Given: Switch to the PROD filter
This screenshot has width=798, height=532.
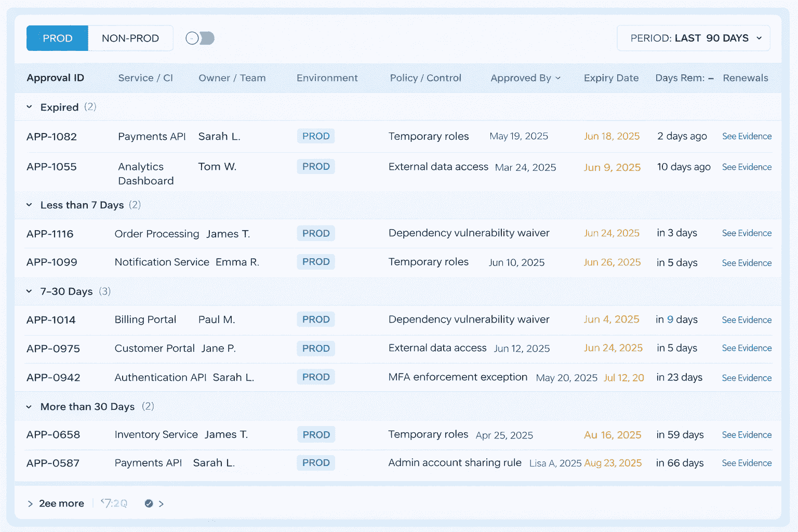Looking at the screenshot, I should [57, 38].
